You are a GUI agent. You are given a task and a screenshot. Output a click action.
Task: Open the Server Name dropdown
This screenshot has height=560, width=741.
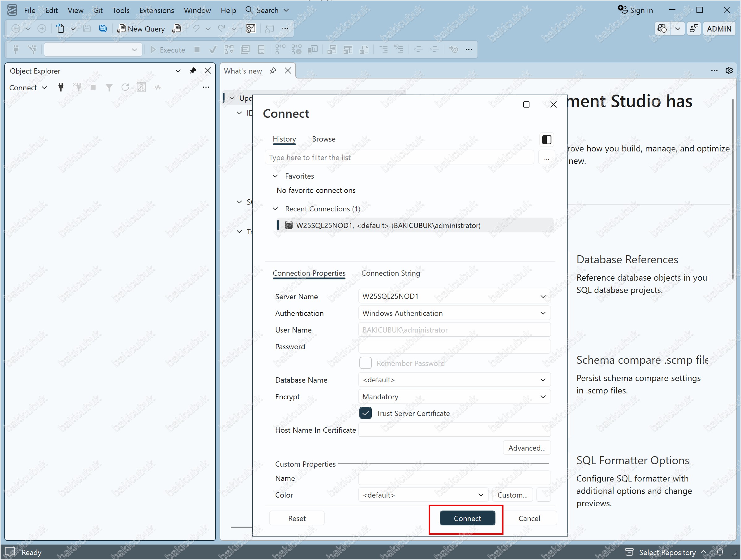point(543,296)
